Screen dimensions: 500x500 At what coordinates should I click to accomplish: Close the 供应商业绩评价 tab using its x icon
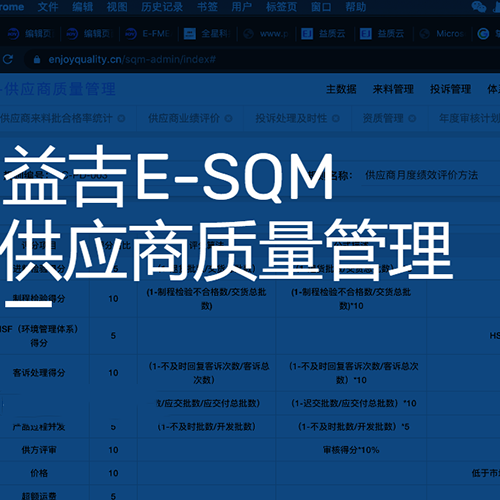click(229, 118)
